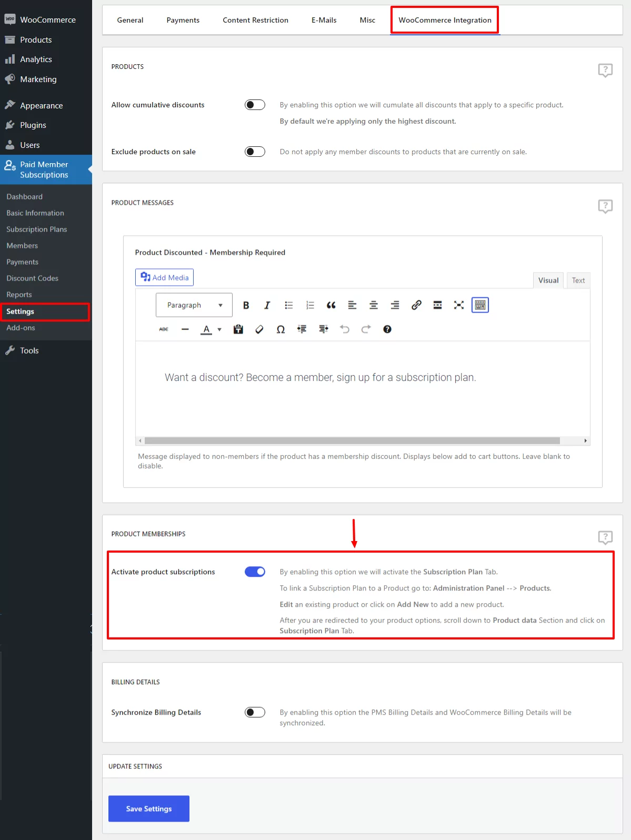Insert link using chain icon
This screenshot has width=631, height=840.
tap(416, 305)
